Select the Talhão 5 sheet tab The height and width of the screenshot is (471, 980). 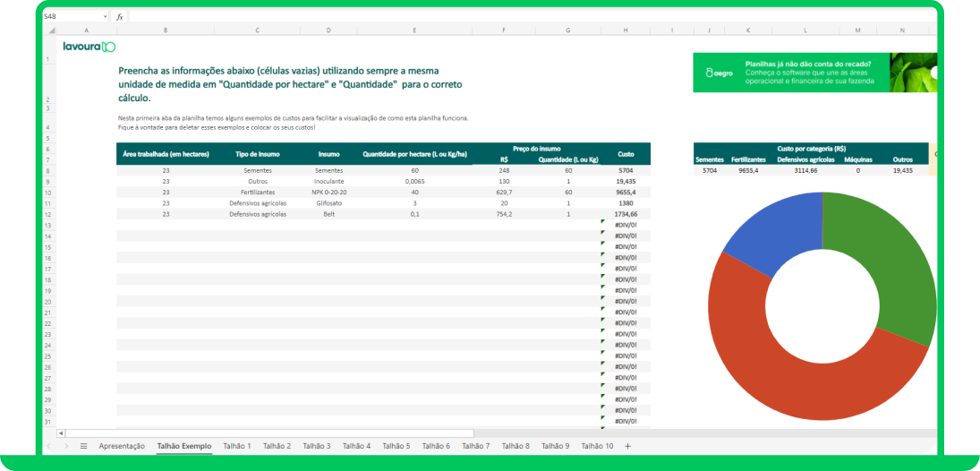(x=396, y=446)
